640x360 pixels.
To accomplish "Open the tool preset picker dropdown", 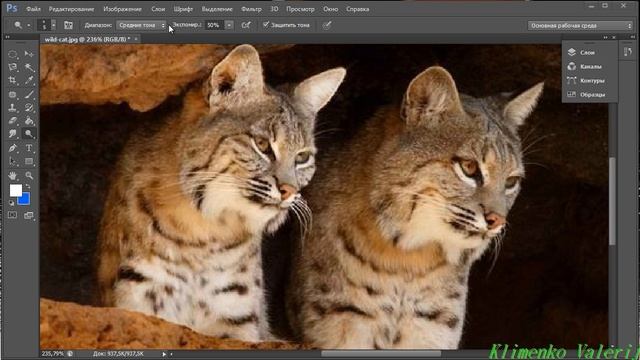I will (29, 25).
